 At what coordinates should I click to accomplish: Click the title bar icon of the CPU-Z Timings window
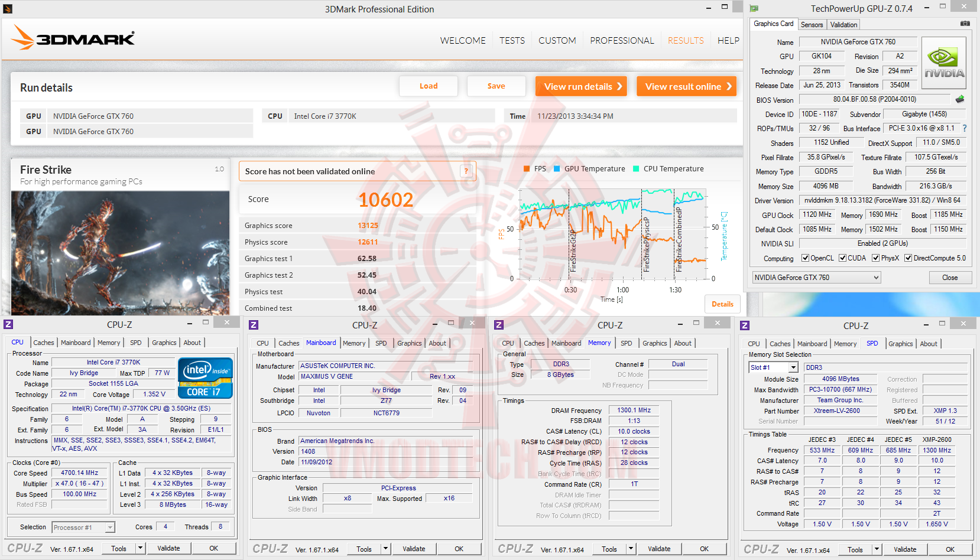499,325
